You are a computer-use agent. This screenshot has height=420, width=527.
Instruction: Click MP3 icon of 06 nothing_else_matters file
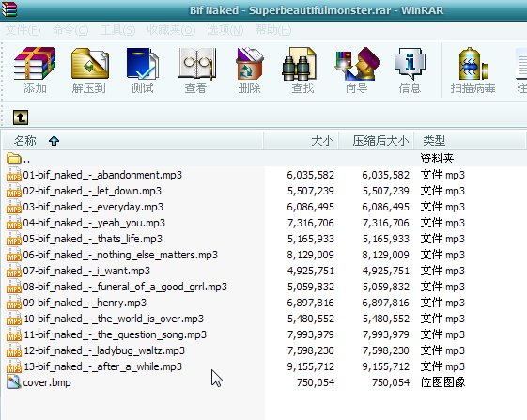coord(14,255)
